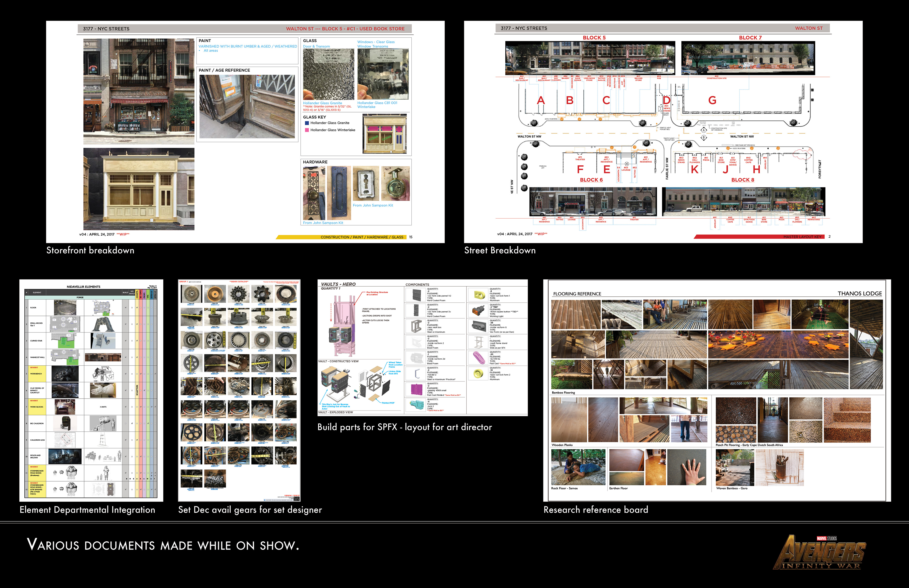This screenshot has height=588, width=909.
Task: Click the large red letter G on map
Action: tap(712, 100)
